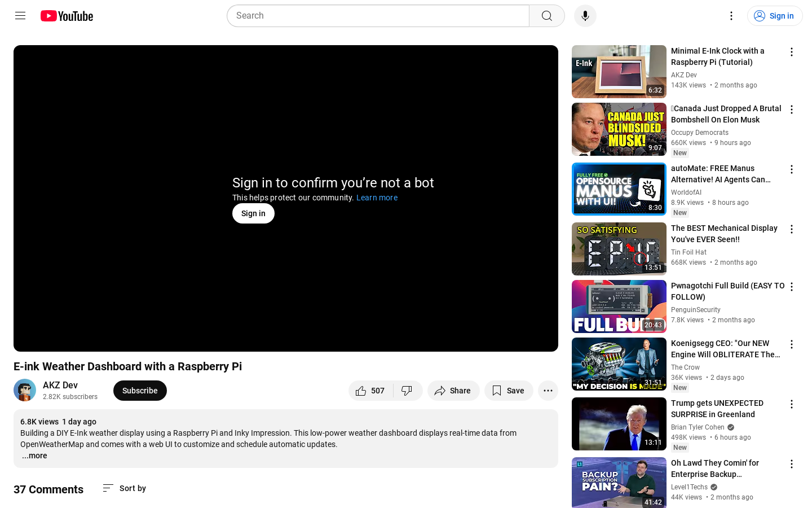
Task: Open the hamburger guide menu
Action: click(x=20, y=16)
